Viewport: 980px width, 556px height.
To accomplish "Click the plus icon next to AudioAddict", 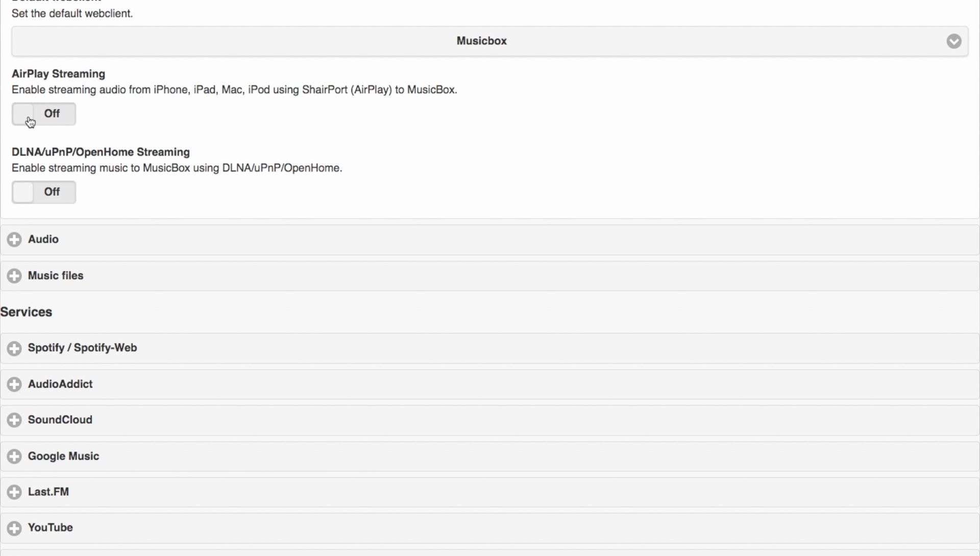I will tap(14, 384).
